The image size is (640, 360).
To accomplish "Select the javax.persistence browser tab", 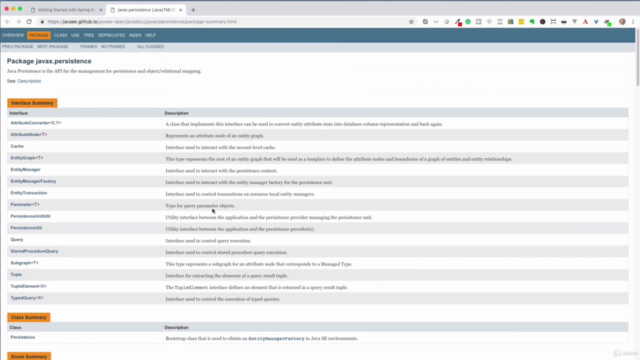I will coord(146,10).
